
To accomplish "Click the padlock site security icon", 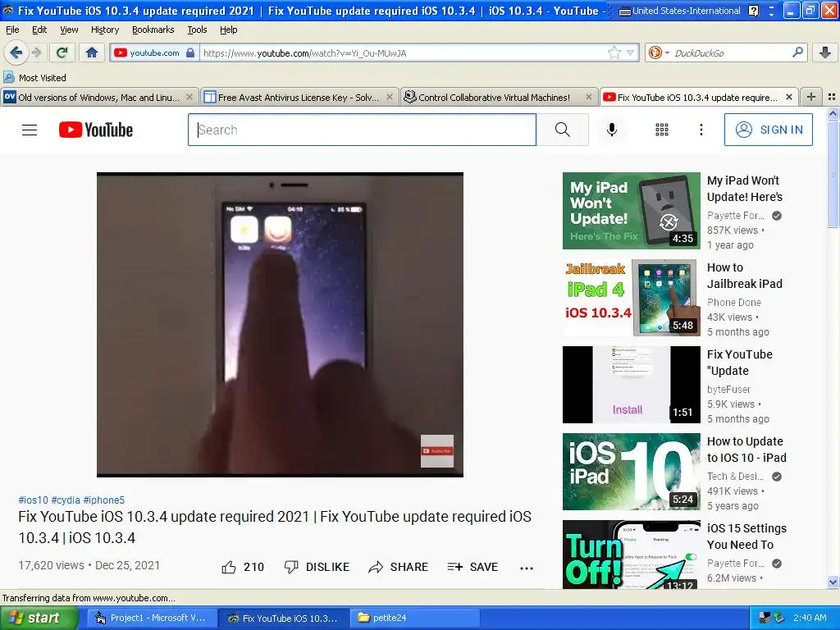I will point(190,52).
